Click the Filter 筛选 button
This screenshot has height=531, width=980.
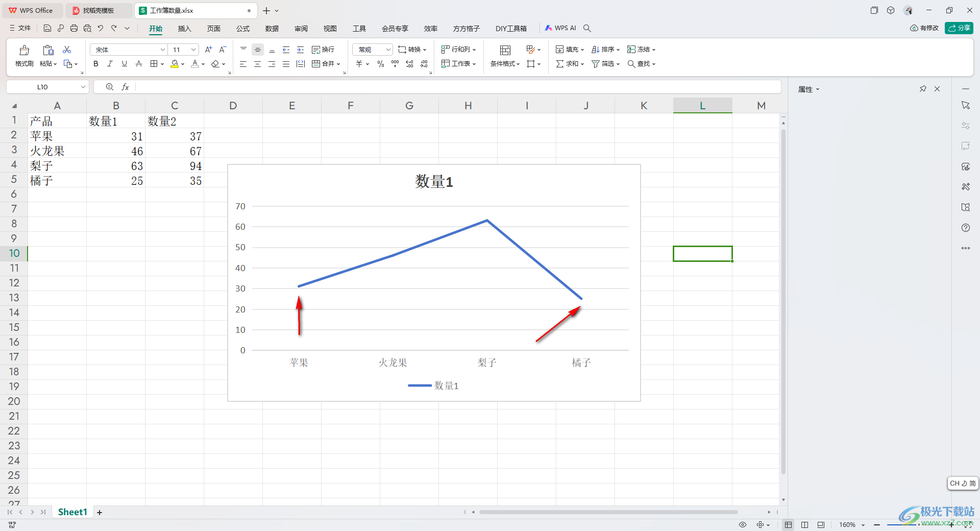tap(605, 64)
